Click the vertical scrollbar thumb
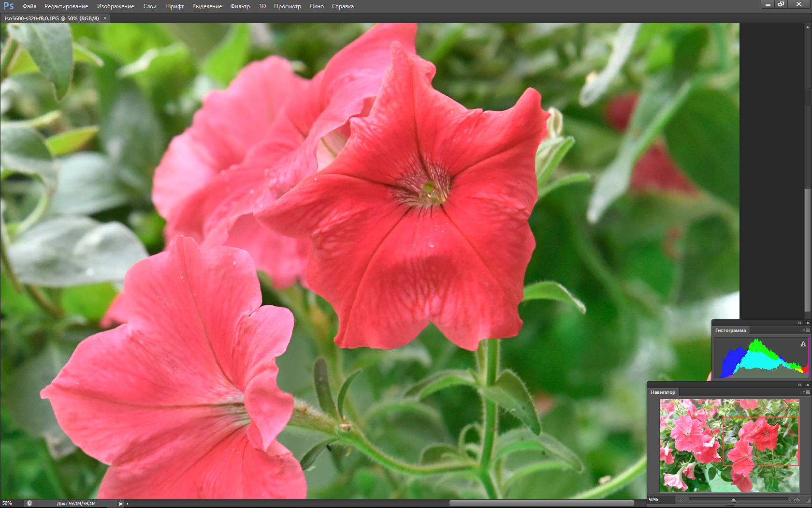The width and height of the screenshot is (812, 508). pyautogui.click(x=808, y=250)
